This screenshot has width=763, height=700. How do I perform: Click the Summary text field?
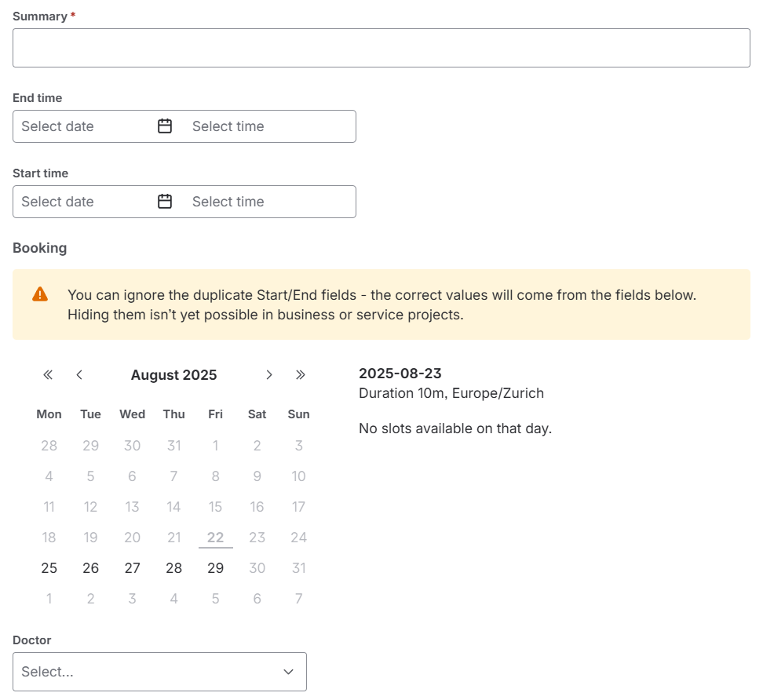381,48
